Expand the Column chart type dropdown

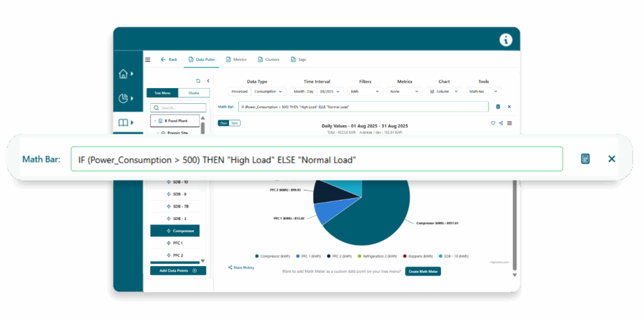point(444,91)
